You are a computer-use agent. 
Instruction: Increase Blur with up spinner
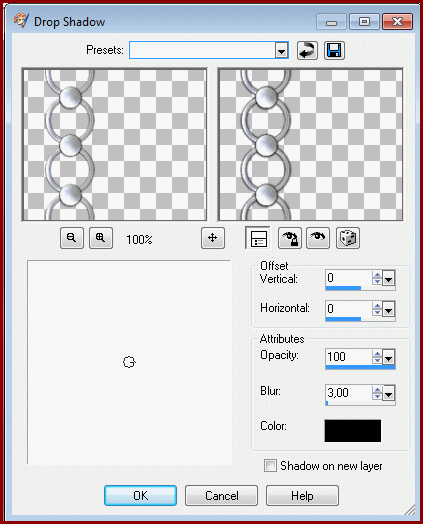tap(377, 389)
